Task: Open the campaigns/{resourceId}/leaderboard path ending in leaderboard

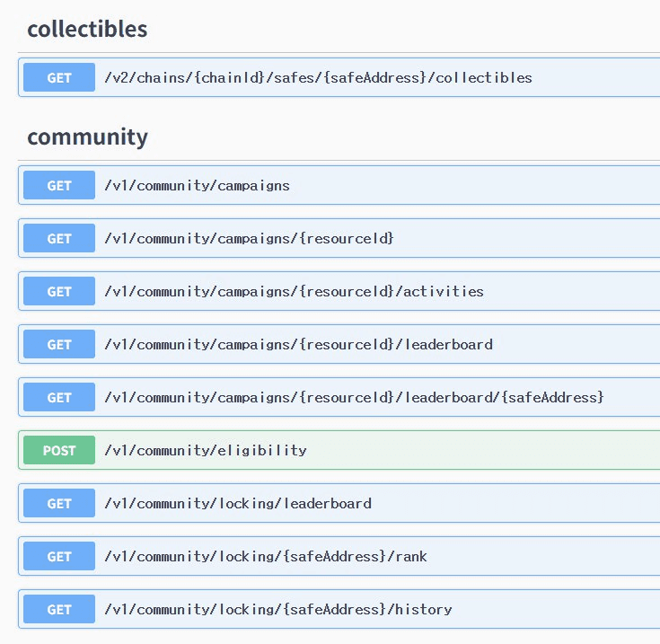Action: tap(298, 344)
